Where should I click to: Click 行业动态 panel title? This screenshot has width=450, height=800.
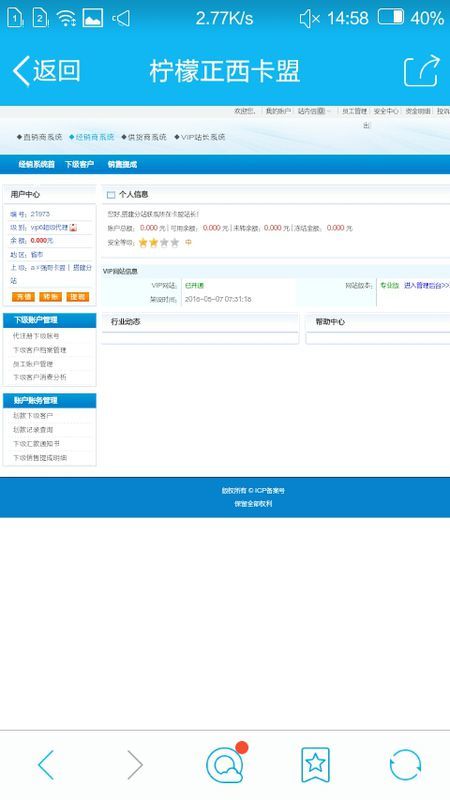tap(126, 322)
